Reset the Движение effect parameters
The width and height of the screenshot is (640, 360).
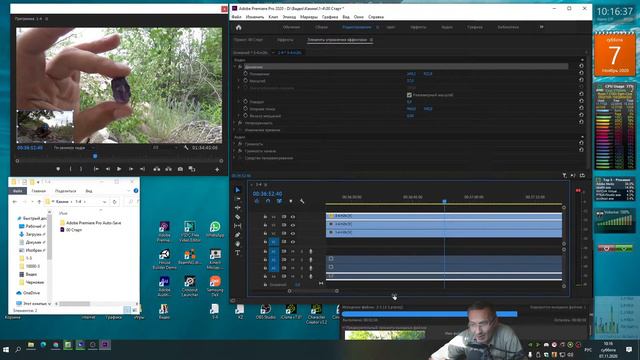click(581, 66)
